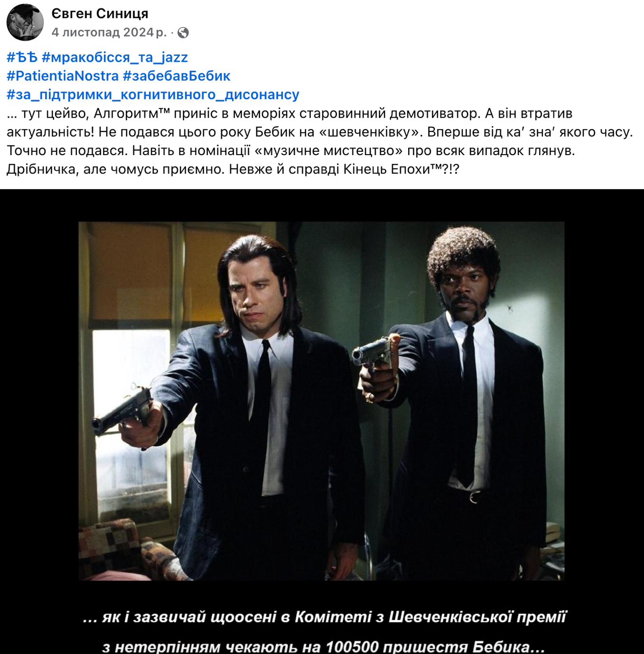Open Євген Синиця's profile picture avatar

point(25,22)
